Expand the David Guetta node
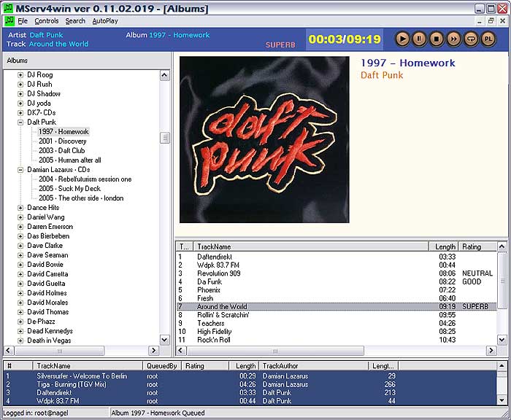This screenshot has width=511, height=420. pos(20,284)
